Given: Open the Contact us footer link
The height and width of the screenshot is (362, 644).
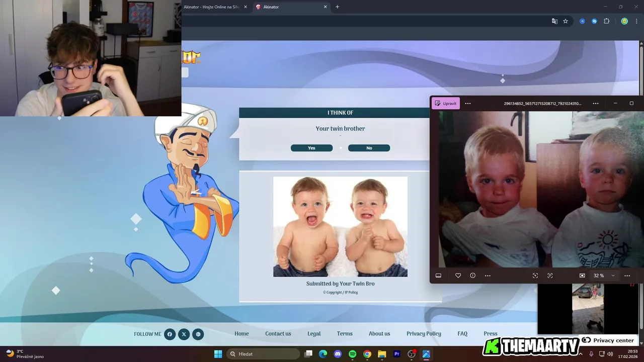Looking at the screenshot, I should point(278,334).
